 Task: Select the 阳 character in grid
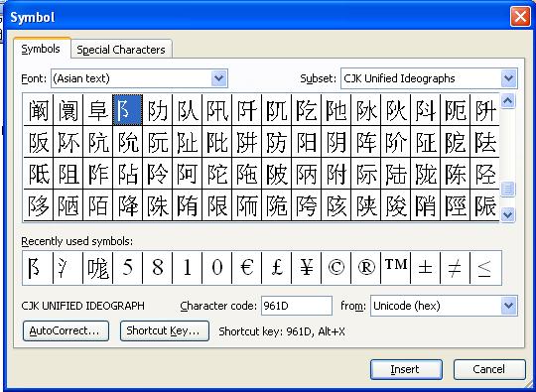[307, 142]
